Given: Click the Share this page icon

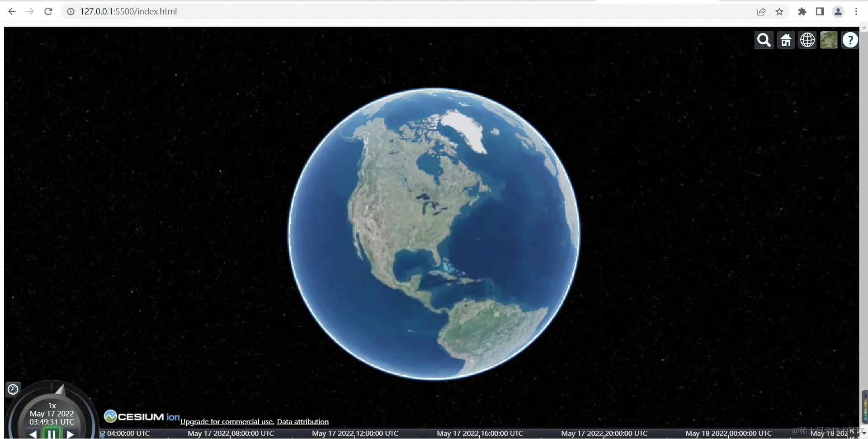Looking at the screenshot, I should (761, 12).
